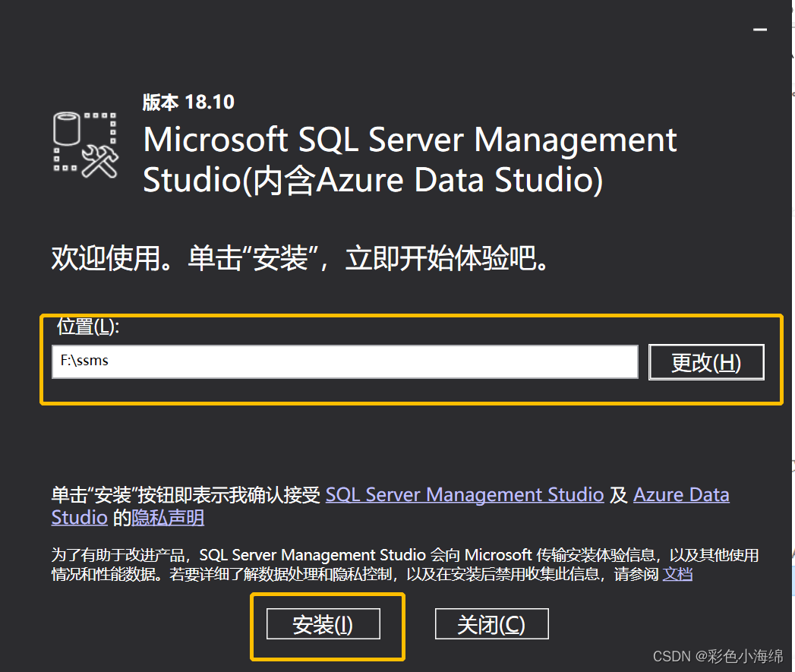This screenshot has width=795, height=672.
Task: Click the version 版本 18.10 text
Action: (188, 102)
